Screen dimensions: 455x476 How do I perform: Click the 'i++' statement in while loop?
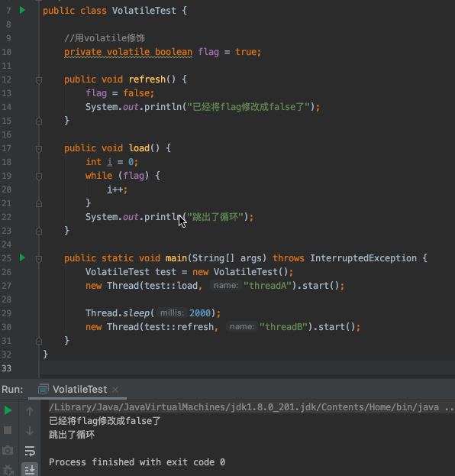pyautogui.click(x=117, y=189)
